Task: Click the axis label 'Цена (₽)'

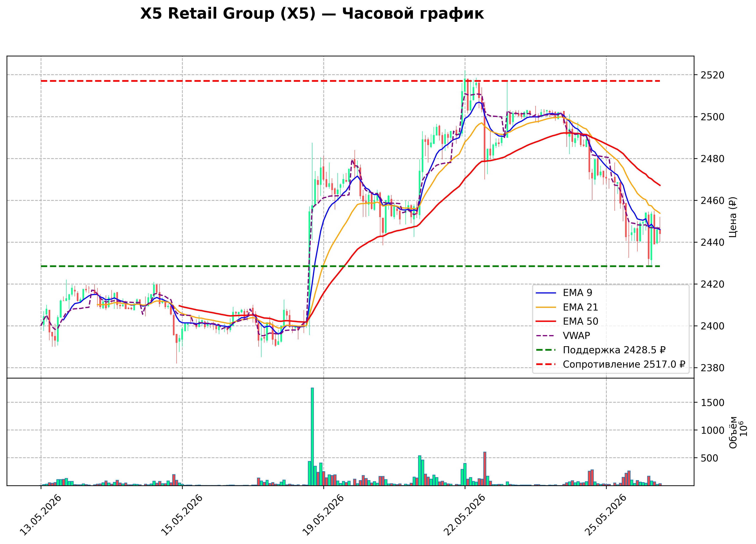Action: point(733,217)
